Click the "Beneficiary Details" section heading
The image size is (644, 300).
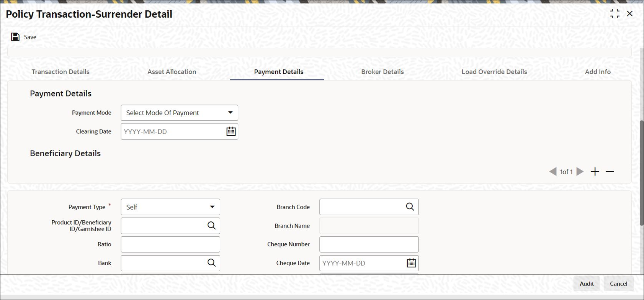(65, 153)
